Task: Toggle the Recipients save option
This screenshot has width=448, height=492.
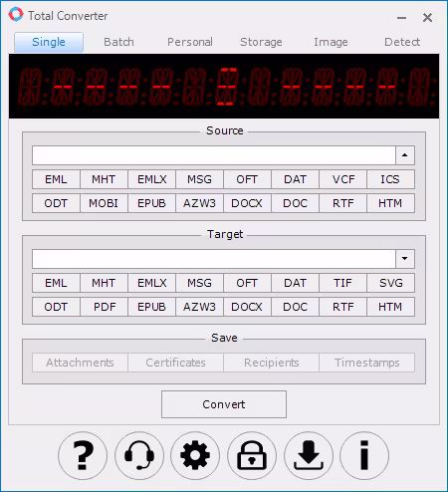Action: [271, 363]
